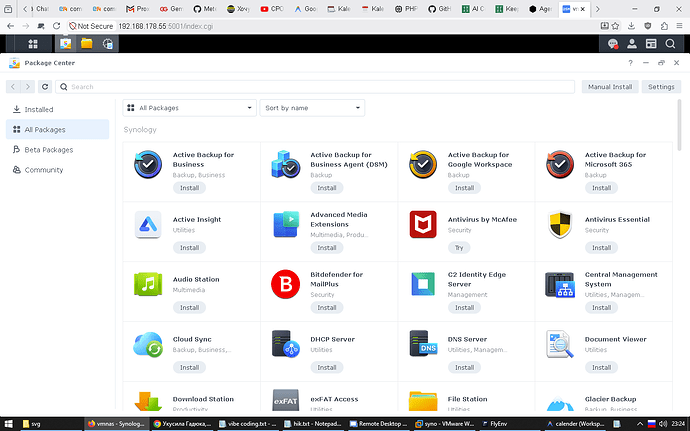Open the DSM widgets panel icon

[651, 44]
